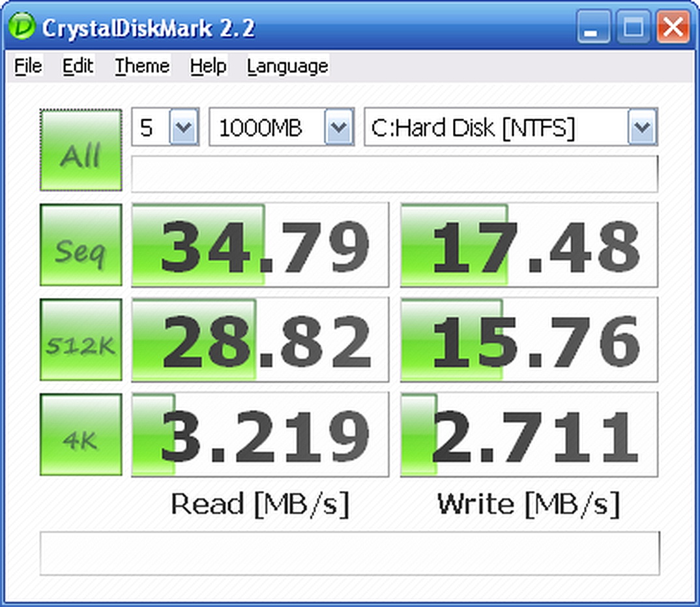Image resolution: width=700 pixels, height=607 pixels.
Task: Start the 512K random test
Action: point(81,340)
